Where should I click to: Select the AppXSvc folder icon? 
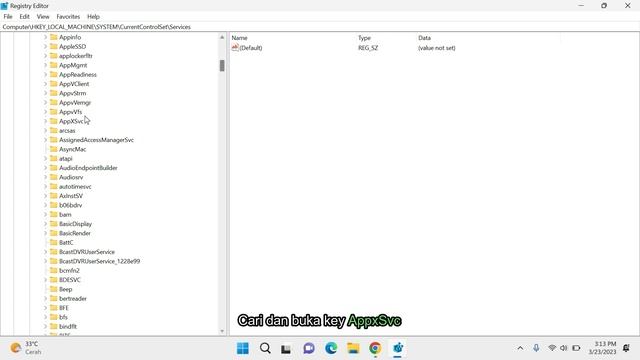click(53, 121)
